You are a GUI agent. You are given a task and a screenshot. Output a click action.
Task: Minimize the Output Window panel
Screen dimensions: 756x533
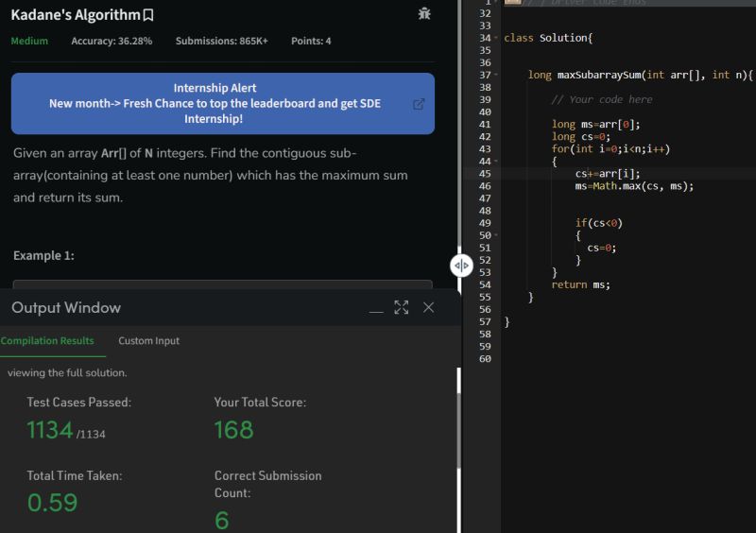[x=376, y=308]
